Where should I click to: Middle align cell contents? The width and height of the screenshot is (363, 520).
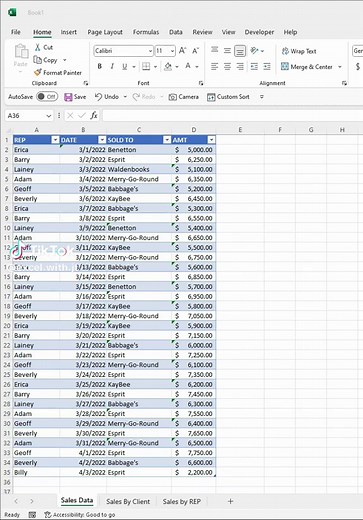(x=227, y=50)
